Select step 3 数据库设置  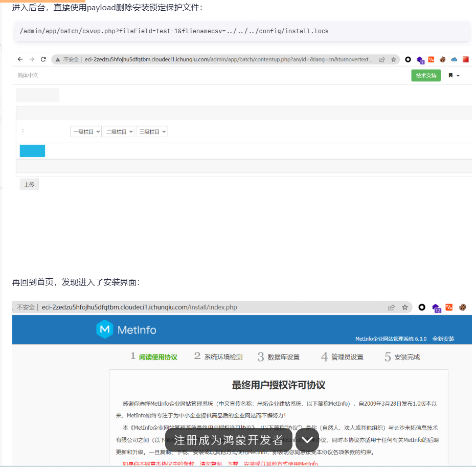[x=279, y=357]
